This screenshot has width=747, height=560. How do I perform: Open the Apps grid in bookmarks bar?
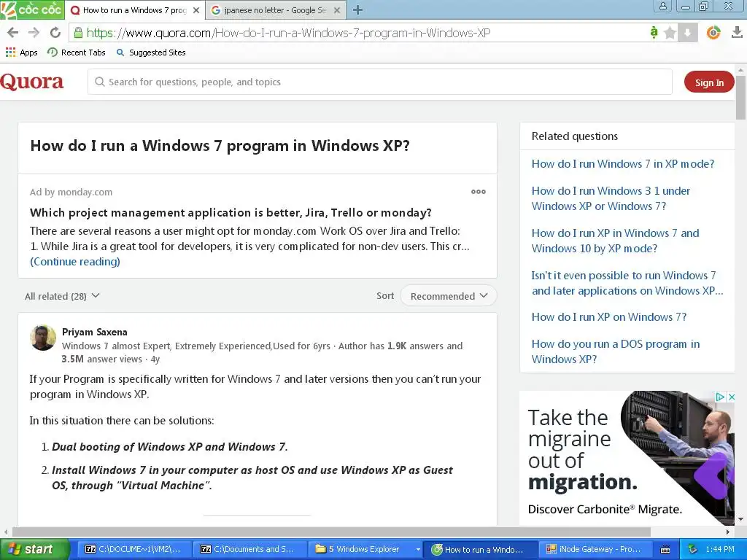(x=21, y=52)
